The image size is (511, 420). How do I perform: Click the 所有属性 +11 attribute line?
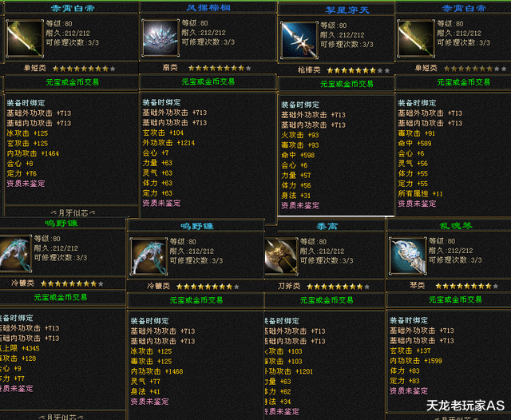coord(421,193)
